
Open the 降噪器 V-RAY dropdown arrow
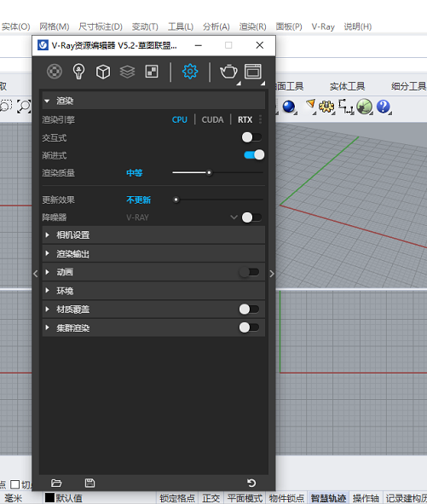[234, 217]
